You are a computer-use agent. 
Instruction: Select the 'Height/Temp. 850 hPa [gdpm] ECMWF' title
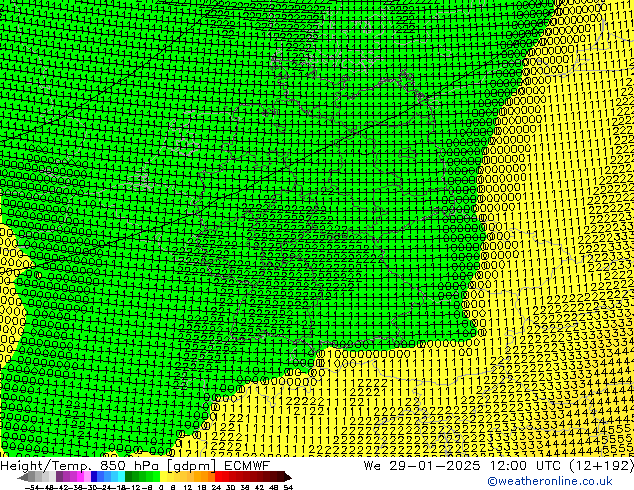tap(135, 465)
